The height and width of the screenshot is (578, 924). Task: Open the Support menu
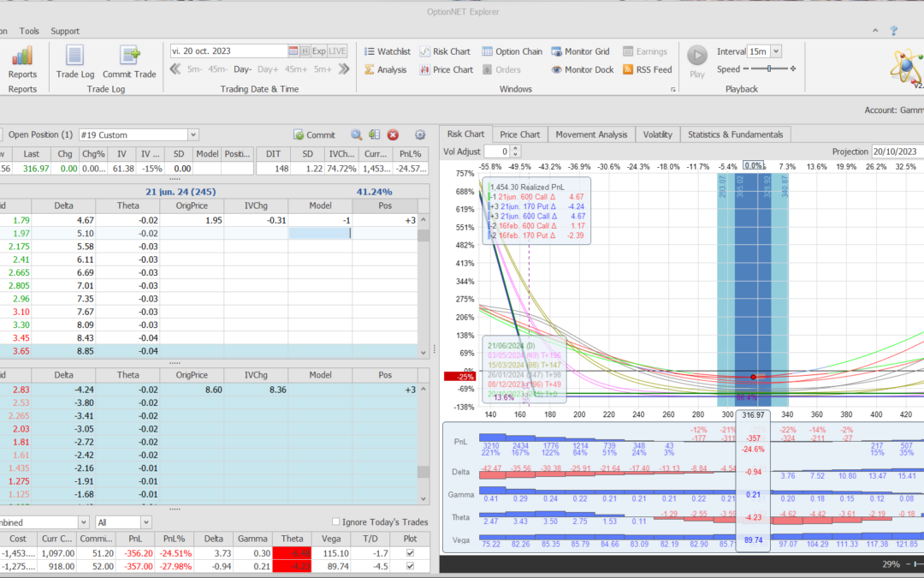click(65, 31)
